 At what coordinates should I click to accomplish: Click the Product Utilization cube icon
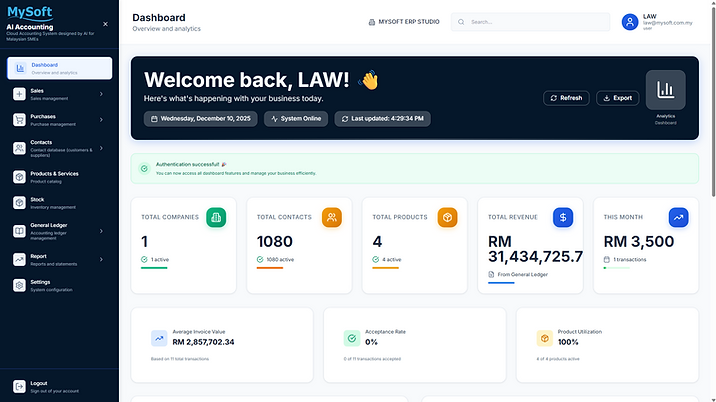point(544,339)
